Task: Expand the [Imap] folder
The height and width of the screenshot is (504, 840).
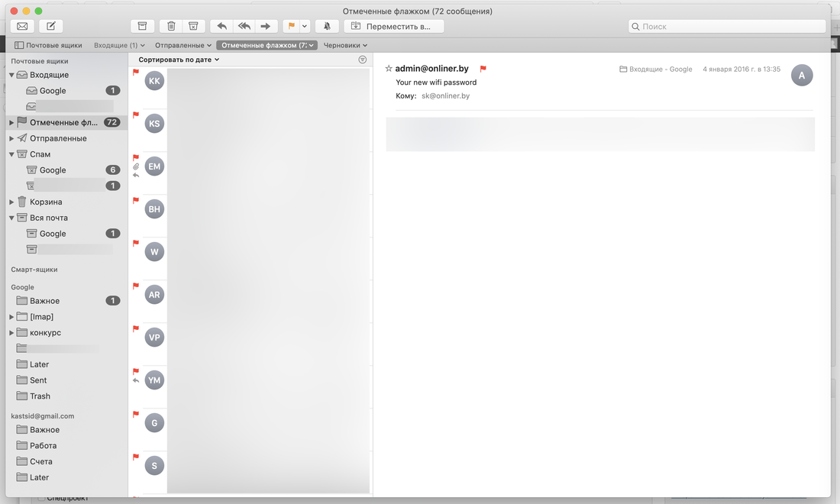Action: pos(11,317)
